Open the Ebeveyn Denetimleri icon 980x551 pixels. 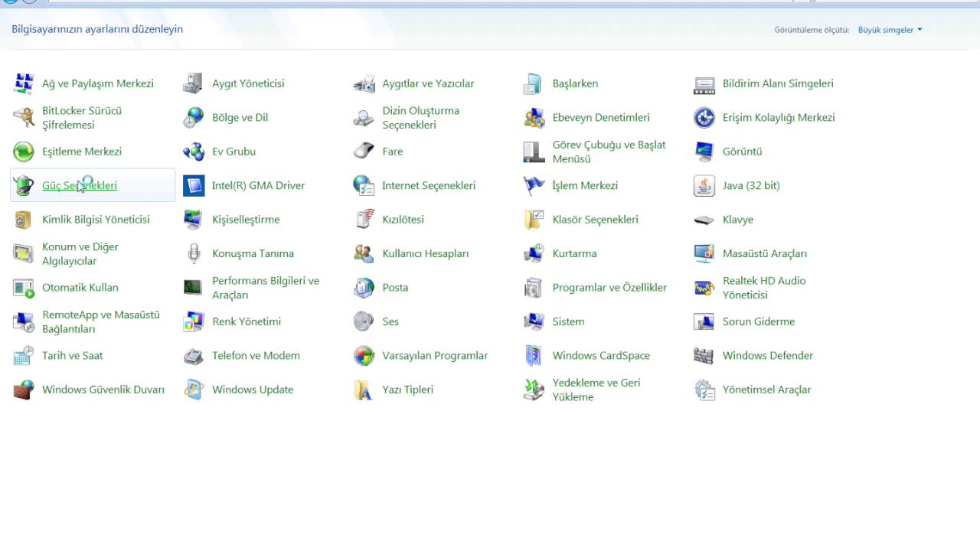[x=534, y=118]
